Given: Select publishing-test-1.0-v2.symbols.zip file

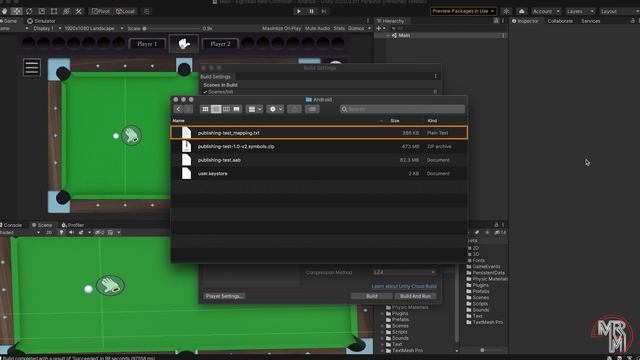Looking at the screenshot, I should (x=319, y=147).
